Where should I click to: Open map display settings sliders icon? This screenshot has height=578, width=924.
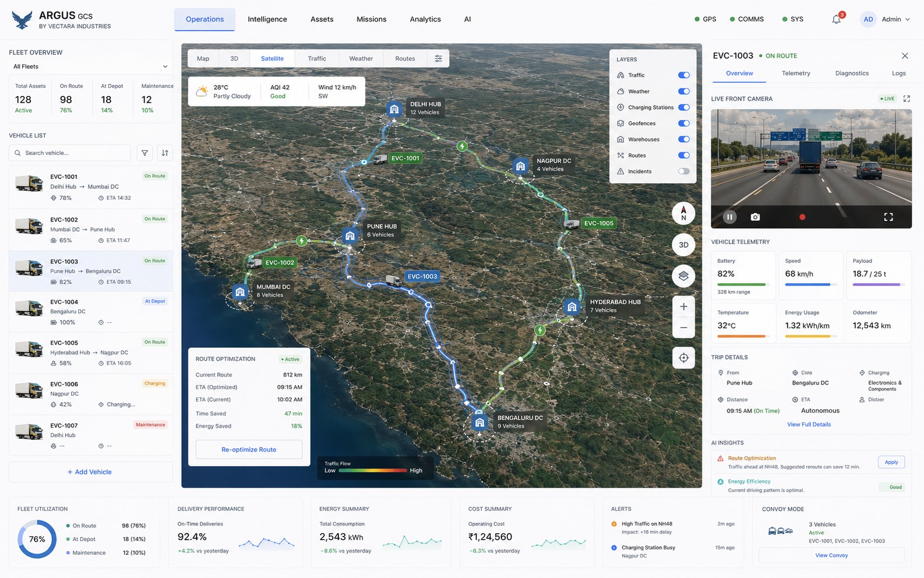(x=438, y=58)
